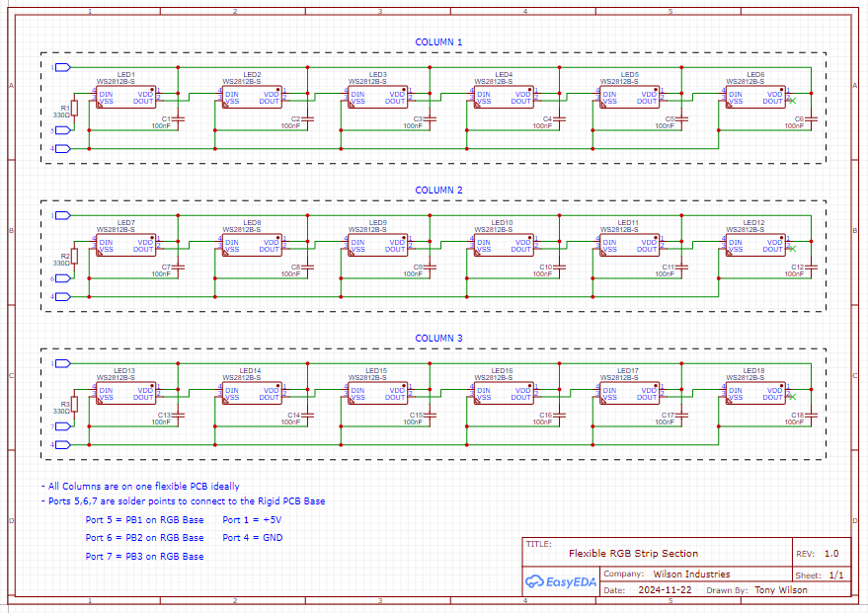Screen dimensions: 868x613
Task: Select capacitor C4 symbol
Action: tap(560, 119)
